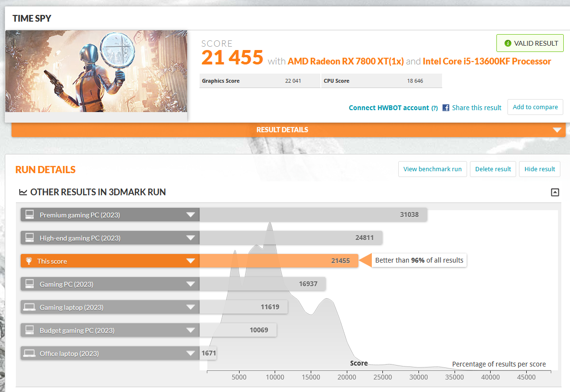The image size is (570, 392).
Task: Expand the High-end gaming PC (2023) row
Action: point(190,238)
